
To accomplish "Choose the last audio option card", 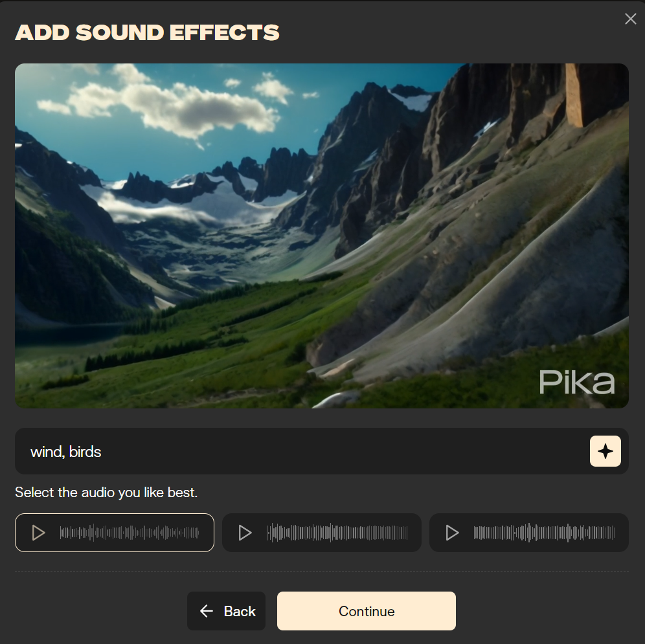I will click(x=529, y=533).
